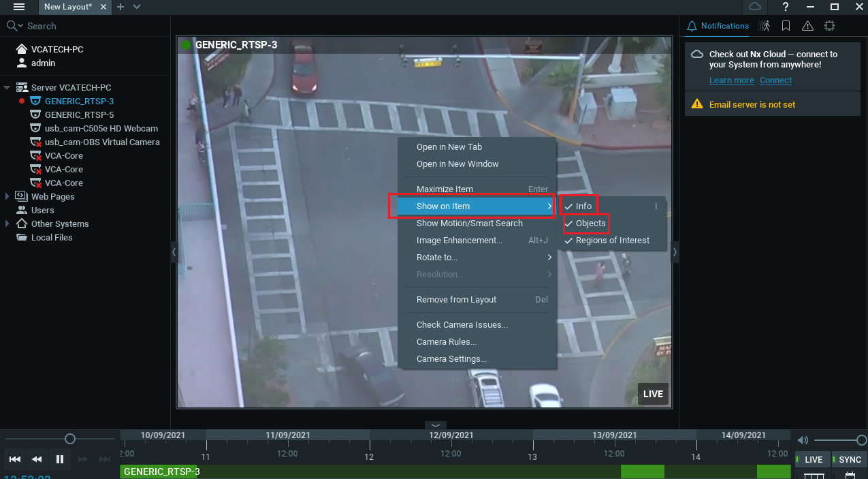868x479 pixels.
Task: Click the Learn more link
Action: (731, 80)
